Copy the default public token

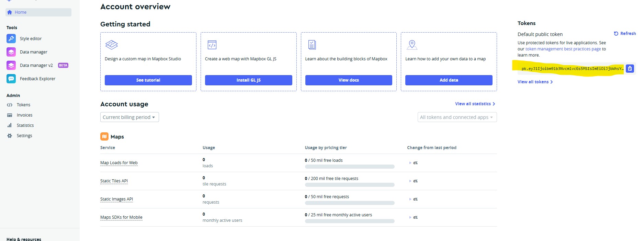[630, 69]
